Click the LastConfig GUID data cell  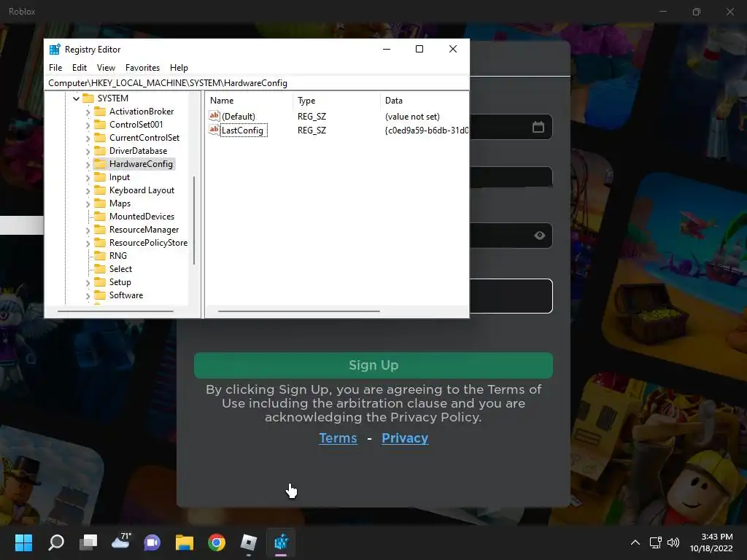tap(426, 131)
